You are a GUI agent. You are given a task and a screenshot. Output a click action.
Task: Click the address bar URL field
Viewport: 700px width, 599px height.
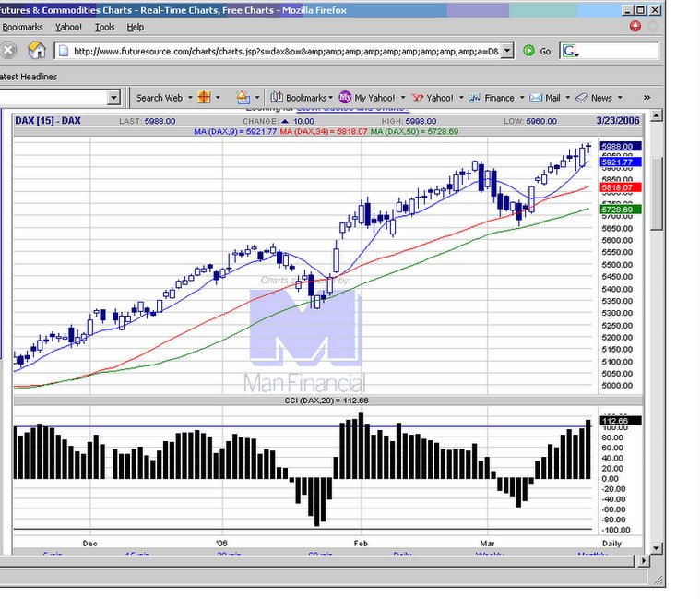[x=286, y=51]
